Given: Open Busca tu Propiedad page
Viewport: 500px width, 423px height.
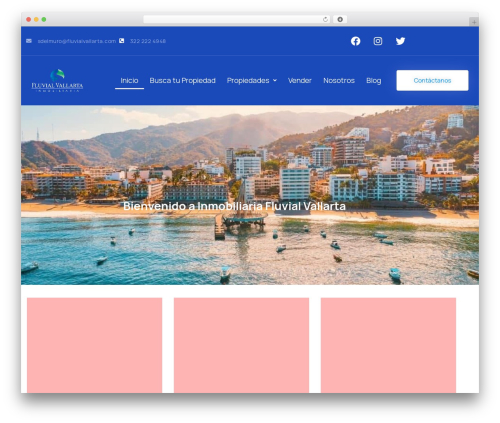Looking at the screenshot, I should click(x=182, y=80).
